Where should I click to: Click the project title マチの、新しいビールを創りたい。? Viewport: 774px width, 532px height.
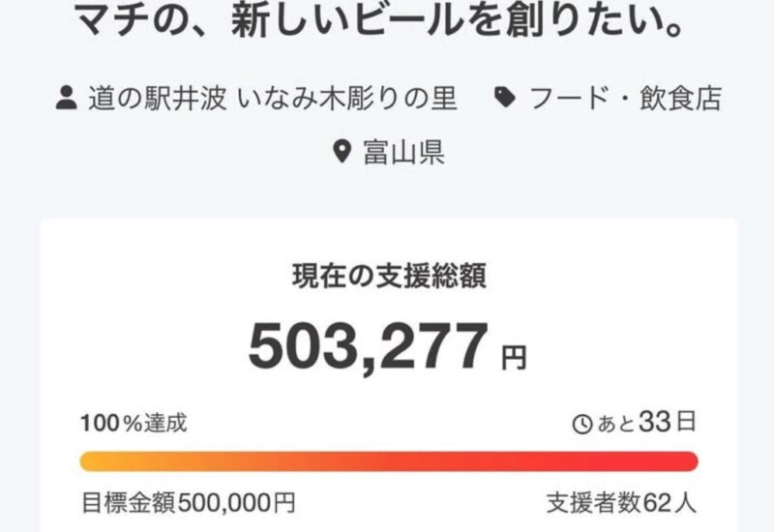380,19
